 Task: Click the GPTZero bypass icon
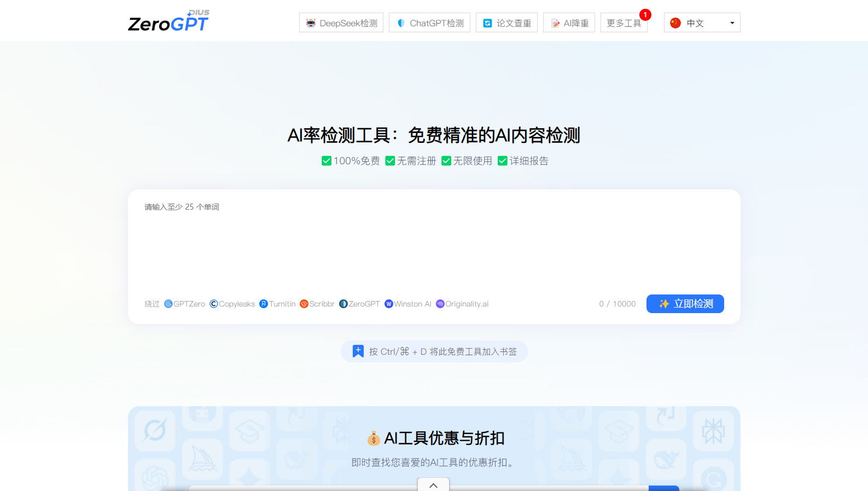pyautogui.click(x=168, y=304)
